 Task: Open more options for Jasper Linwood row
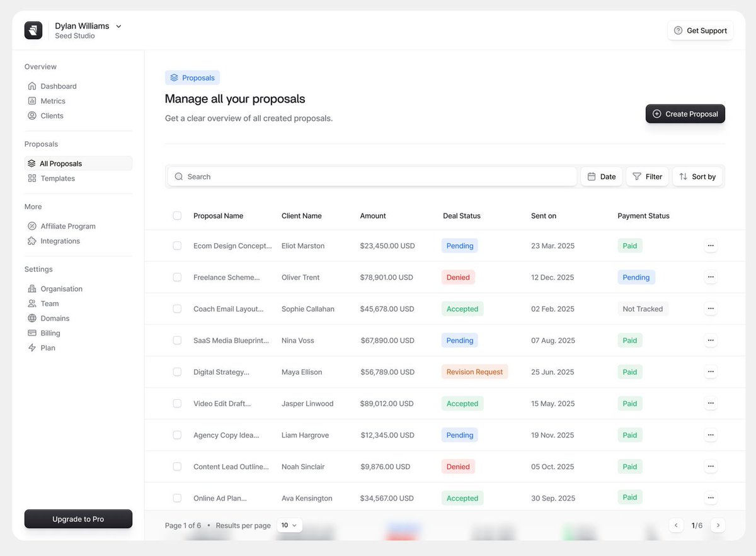[x=711, y=403]
